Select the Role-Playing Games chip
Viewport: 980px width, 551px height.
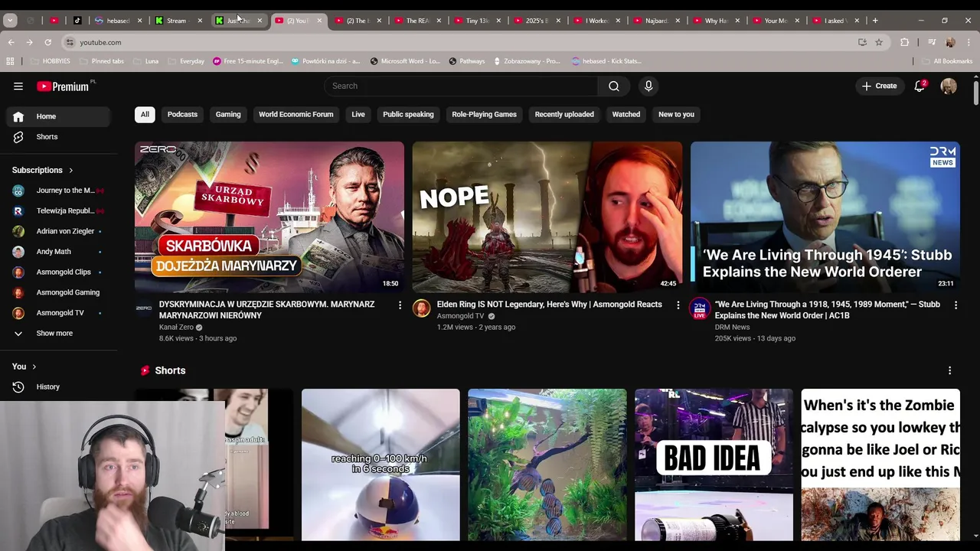484,115
